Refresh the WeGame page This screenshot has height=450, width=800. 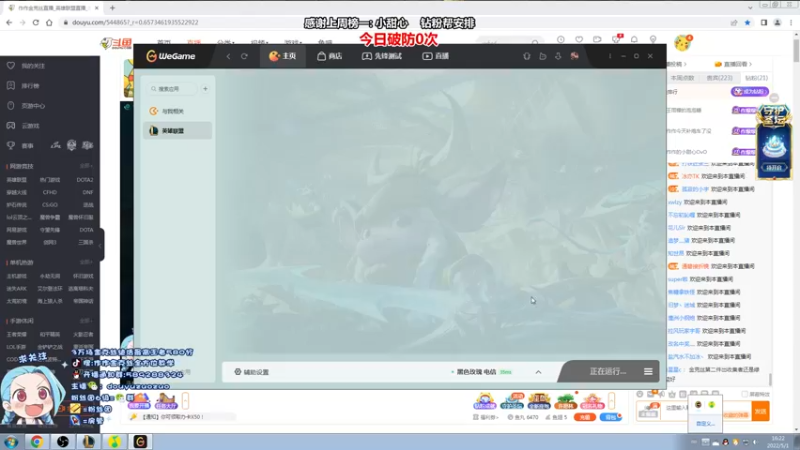[244, 56]
